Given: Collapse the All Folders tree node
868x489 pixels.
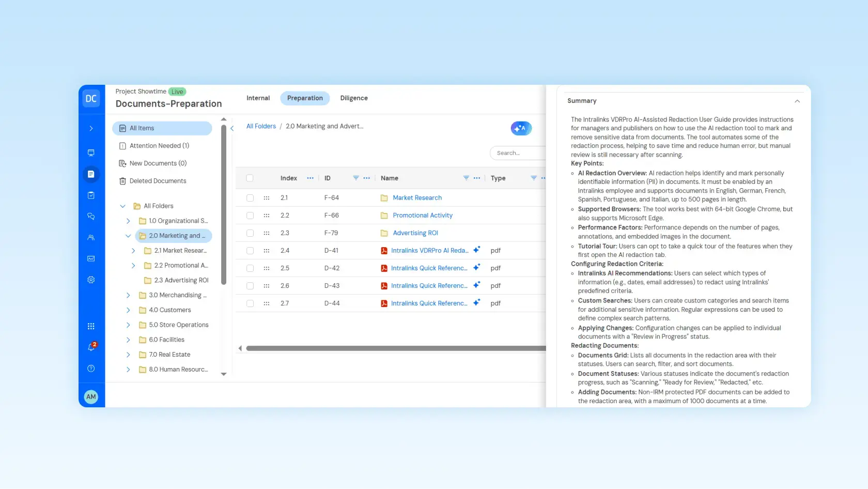Looking at the screenshot, I should 122,206.
